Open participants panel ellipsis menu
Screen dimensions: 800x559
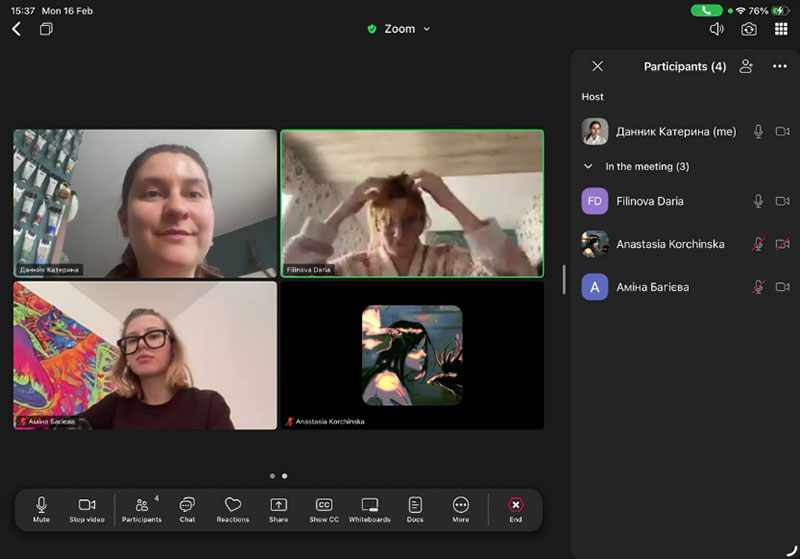coord(780,67)
